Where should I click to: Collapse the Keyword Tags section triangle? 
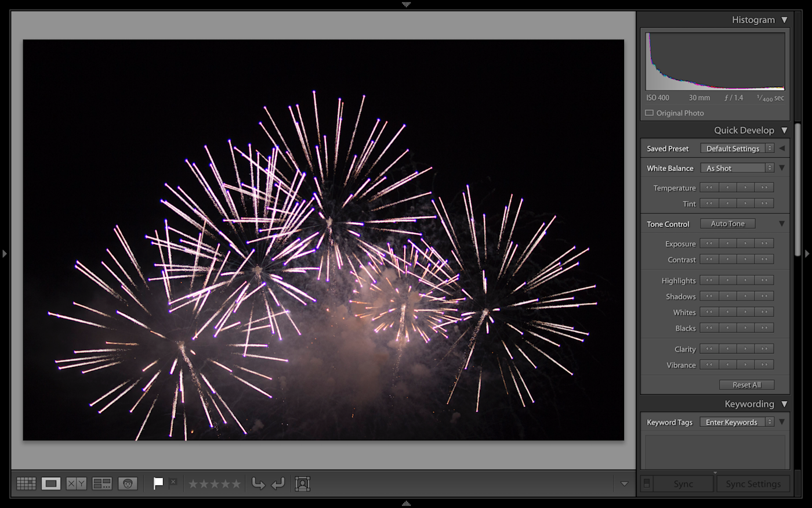(x=782, y=422)
